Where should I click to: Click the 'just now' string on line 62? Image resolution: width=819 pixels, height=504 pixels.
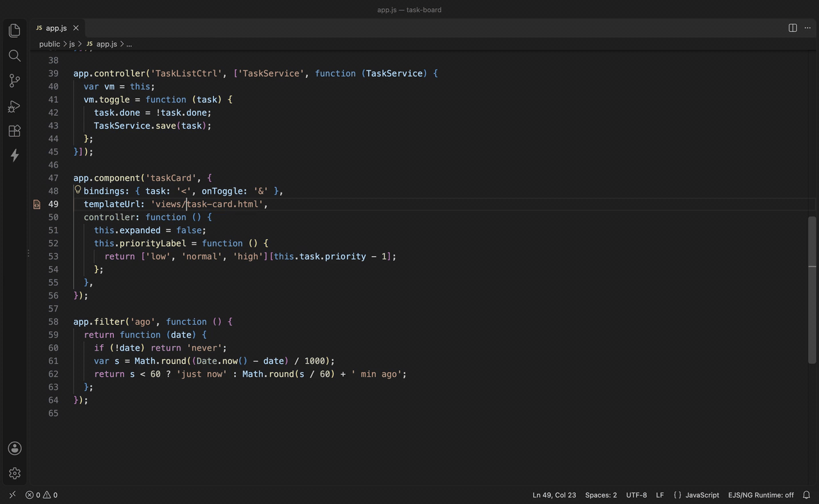coord(202,374)
